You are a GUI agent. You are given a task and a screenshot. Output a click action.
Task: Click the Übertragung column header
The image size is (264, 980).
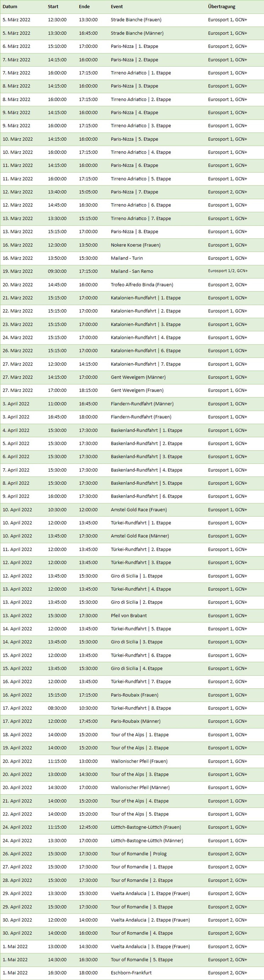(222, 6)
